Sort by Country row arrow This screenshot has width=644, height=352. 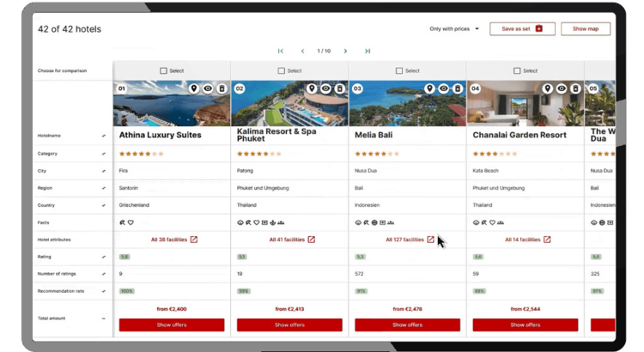[104, 205]
